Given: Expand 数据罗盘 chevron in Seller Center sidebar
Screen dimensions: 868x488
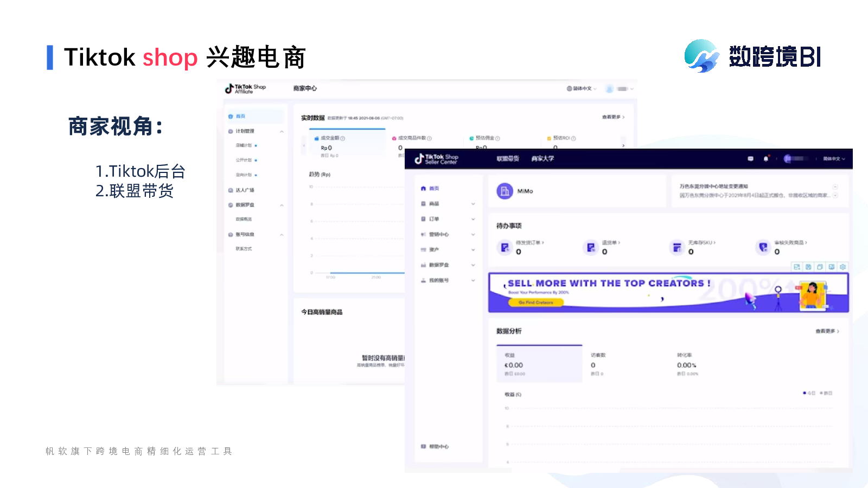Looking at the screenshot, I should [473, 265].
